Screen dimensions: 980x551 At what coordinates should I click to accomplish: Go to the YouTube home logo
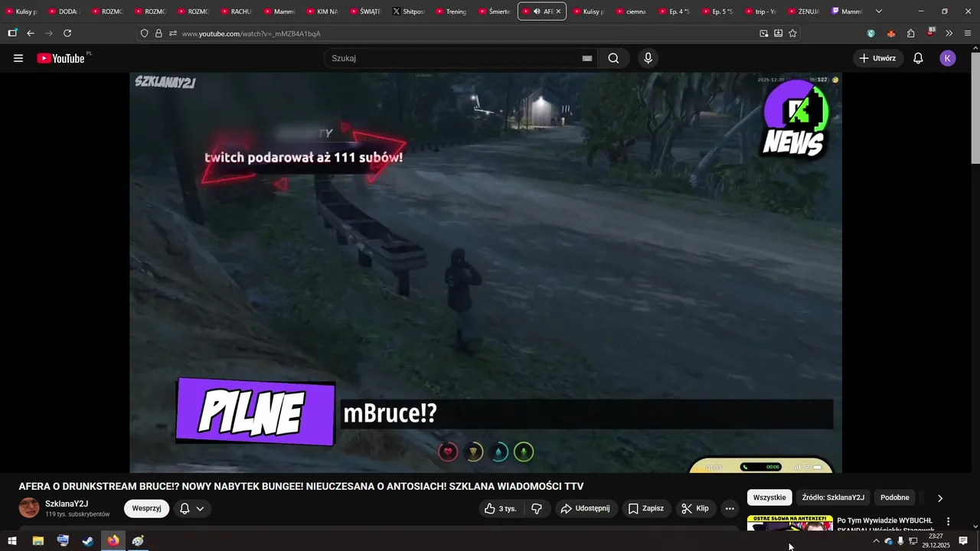61,58
